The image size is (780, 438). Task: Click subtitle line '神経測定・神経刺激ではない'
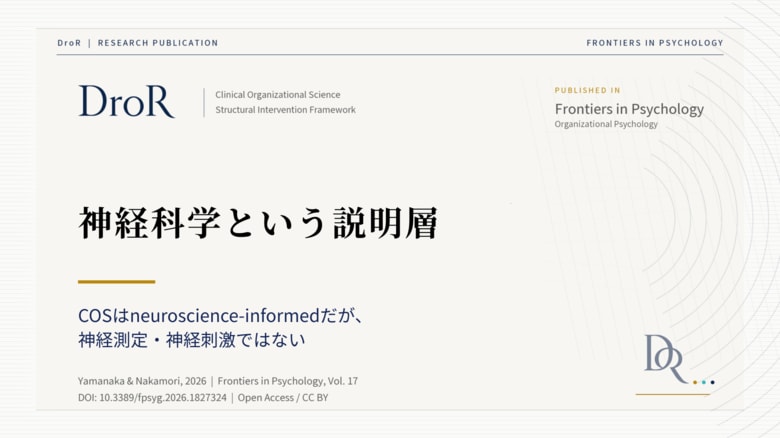(192, 340)
